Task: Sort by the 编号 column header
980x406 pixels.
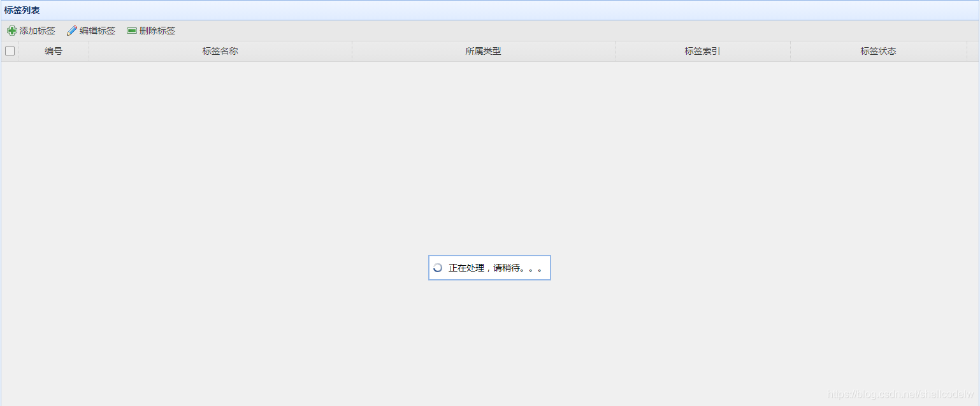Action: [x=54, y=51]
